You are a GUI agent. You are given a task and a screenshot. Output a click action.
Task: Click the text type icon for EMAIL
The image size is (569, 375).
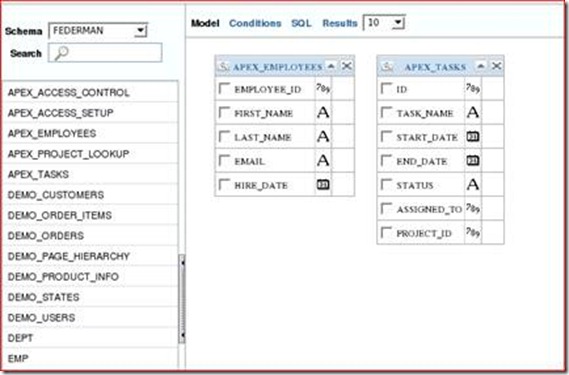(x=323, y=160)
